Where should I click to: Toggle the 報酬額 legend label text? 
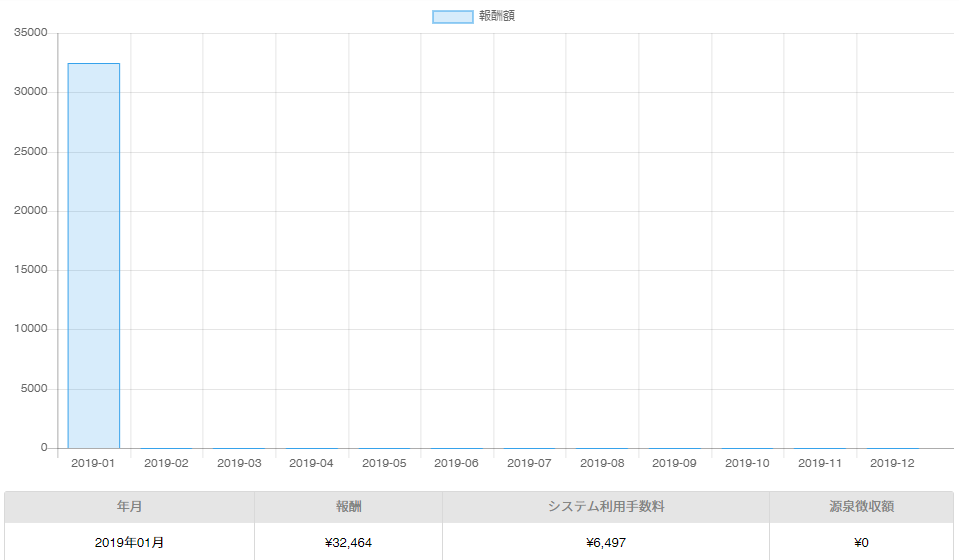(x=497, y=16)
